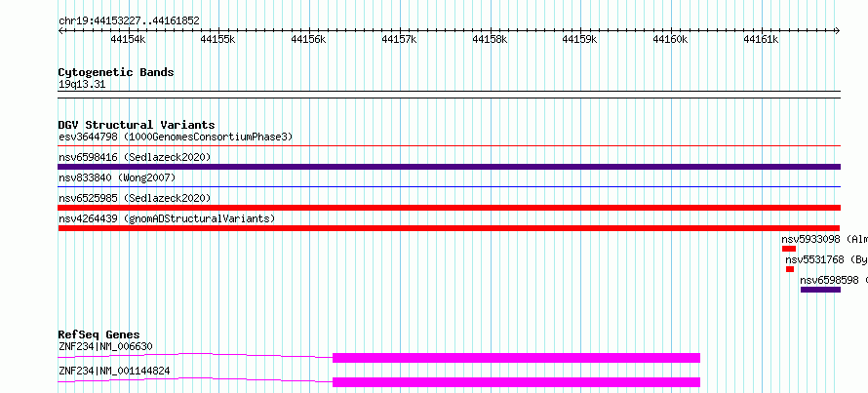This screenshot has height=393, width=868.
Task: Click the magenta ZNF234 NM_001144824 exon block
Action: click(517, 382)
